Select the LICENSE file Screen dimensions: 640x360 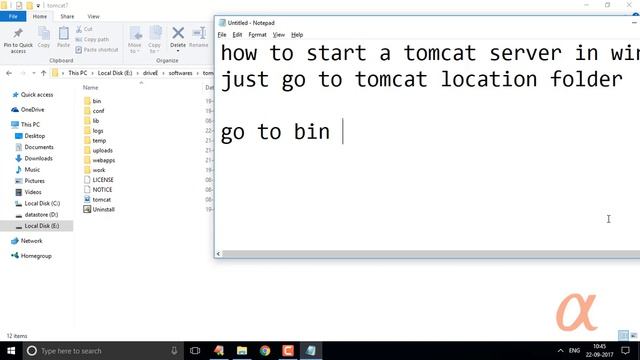(x=103, y=180)
